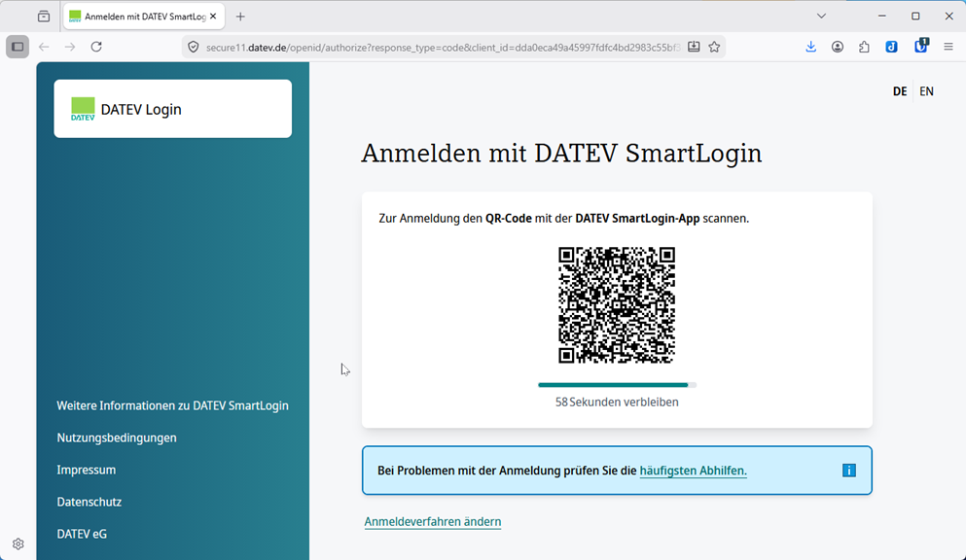Expand the list all tabs dropdown
The width and height of the screenshot is (966, 560).
pyautogui.click(x=821, y=17)
